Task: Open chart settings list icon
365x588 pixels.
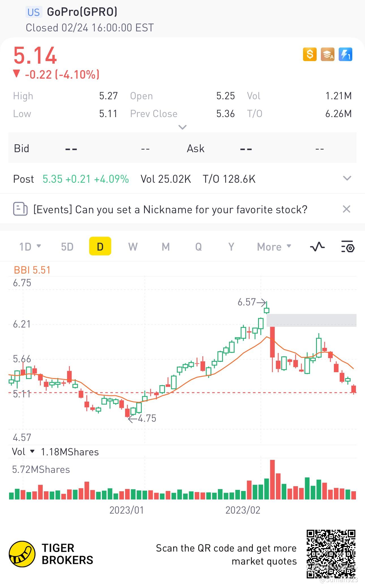Action: coord(348,247)
